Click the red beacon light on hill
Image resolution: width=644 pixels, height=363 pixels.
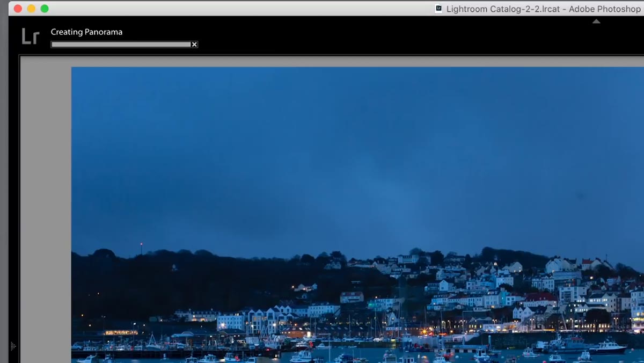[141, 244]
